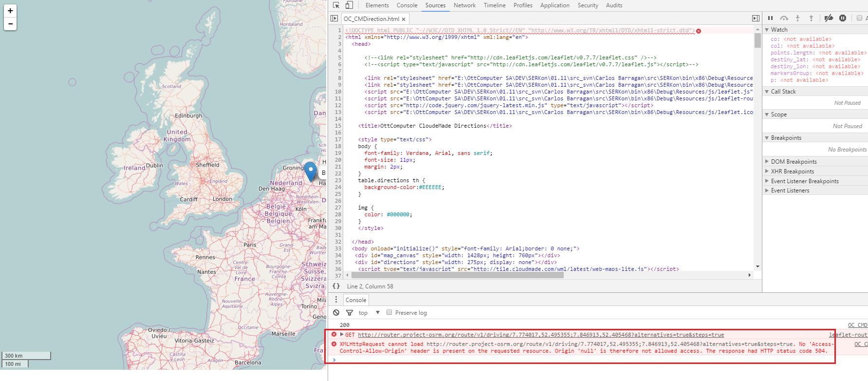Expand the GET error details arrow
This screenshot has width=868, height=381.
point(342,334)
